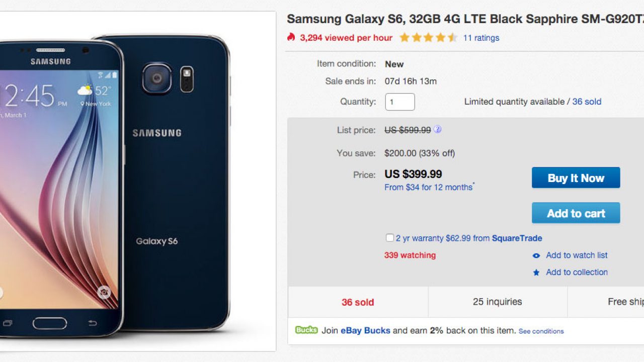
Task: Select the 25 inquiries tab
Action: click(497, 302)
